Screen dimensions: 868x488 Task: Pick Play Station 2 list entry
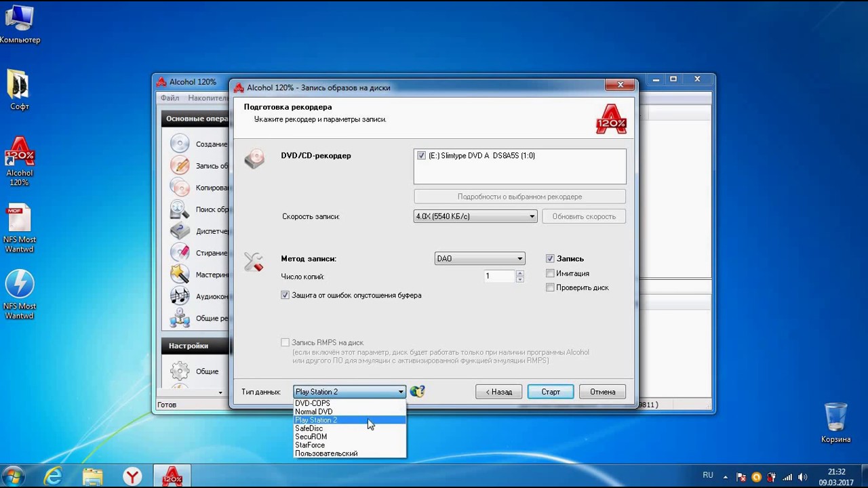click(x=349, y=420)
